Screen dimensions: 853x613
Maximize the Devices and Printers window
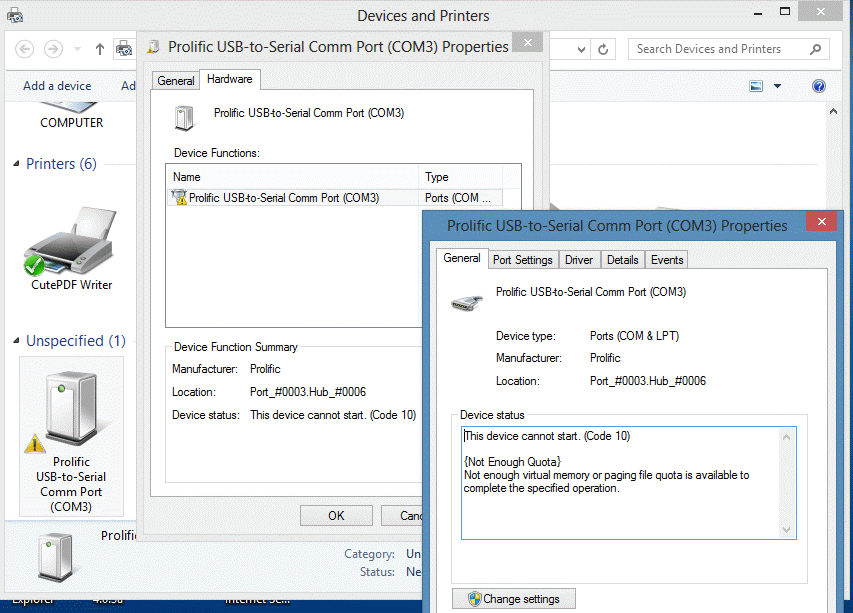point(784,11)
